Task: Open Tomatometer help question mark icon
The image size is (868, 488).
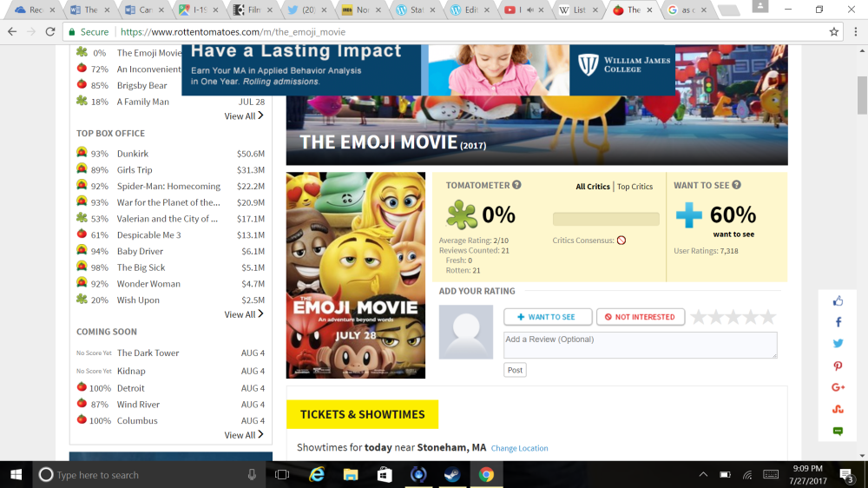Action: 516,185
